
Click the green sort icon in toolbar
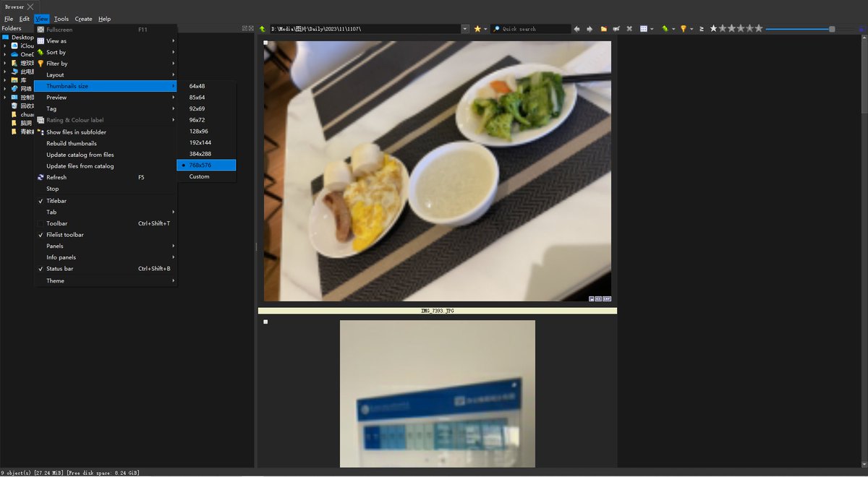(664, 29)
